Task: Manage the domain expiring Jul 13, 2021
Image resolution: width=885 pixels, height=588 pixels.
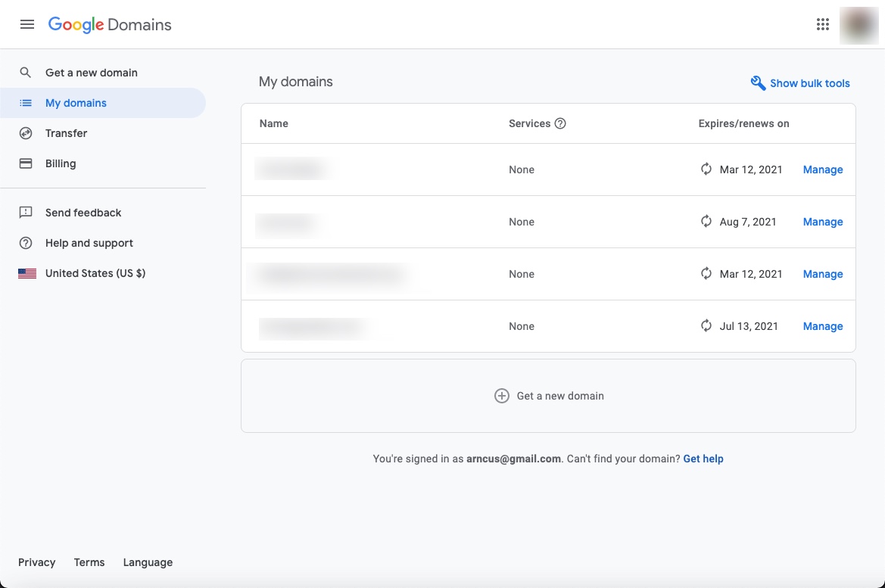Action: (x=823, y=326)
